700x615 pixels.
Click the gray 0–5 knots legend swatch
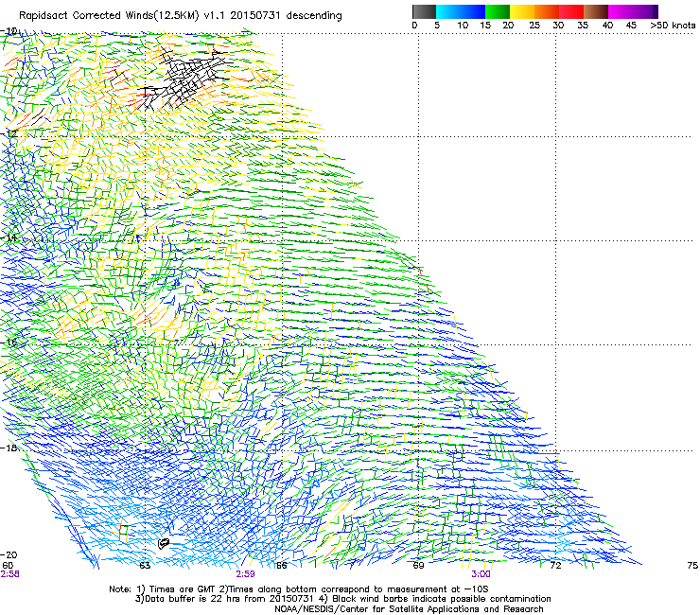[x=424, y=11]
